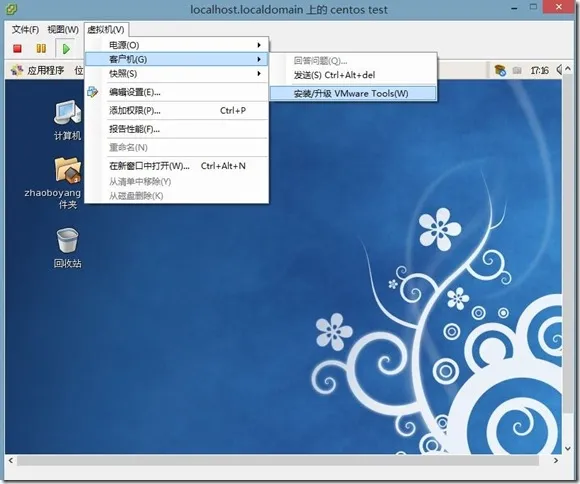Click the 应用程序 applications menu icon
This screenshot has width=580, height=484.
(x=17, y=70)
